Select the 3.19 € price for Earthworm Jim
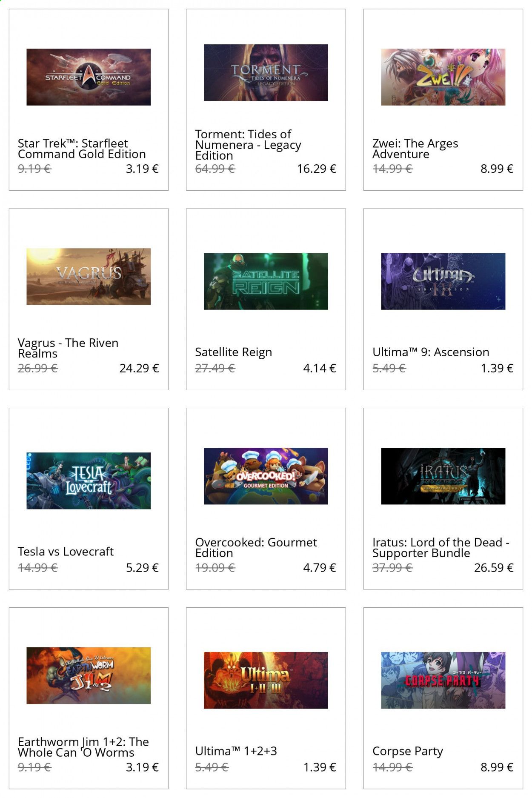Screen dimensions: 532x798 click(142, 767)
